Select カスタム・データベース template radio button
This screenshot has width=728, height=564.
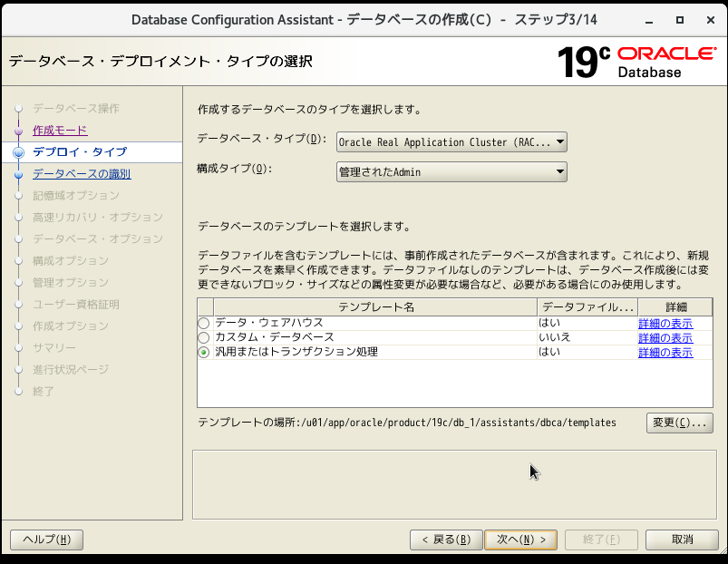[203, 337]
